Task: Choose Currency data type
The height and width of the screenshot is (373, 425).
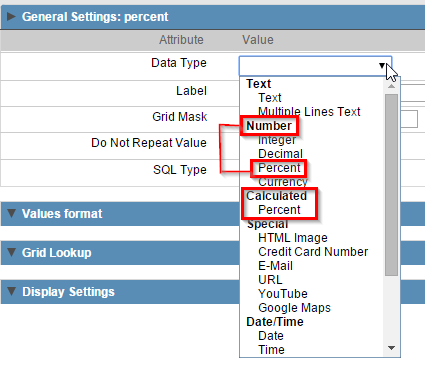Action: (x=283, y=182)
